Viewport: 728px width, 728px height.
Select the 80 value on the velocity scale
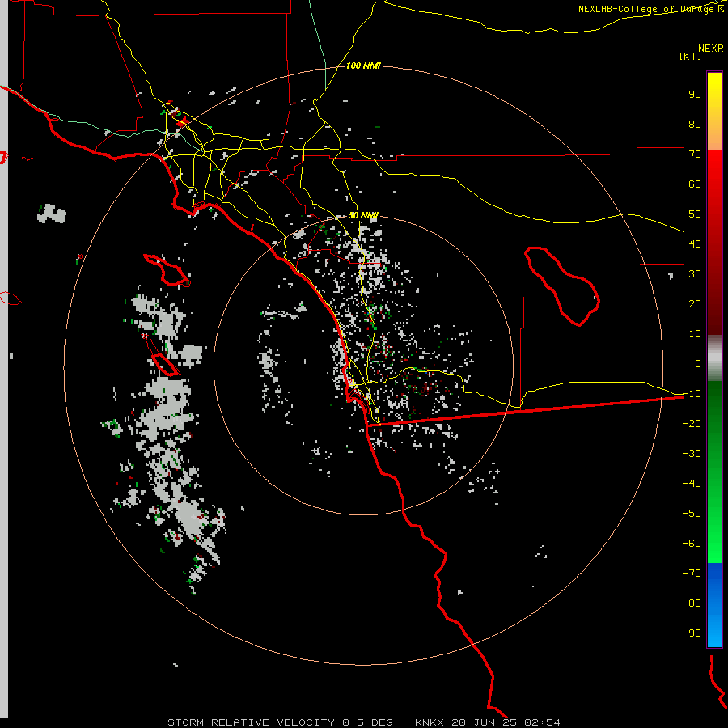pos(695,124)
